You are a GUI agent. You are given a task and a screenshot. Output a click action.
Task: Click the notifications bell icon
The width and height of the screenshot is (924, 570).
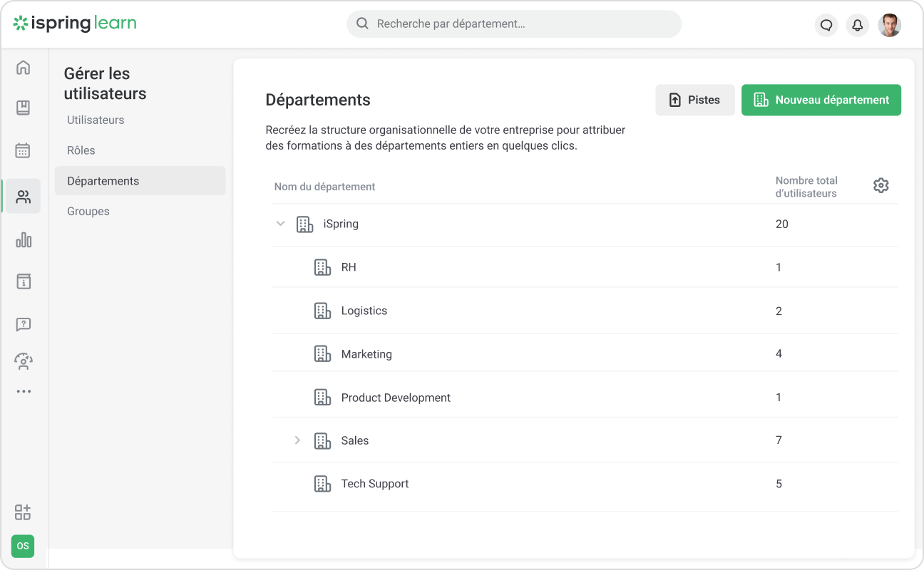[x=858, y=25]
